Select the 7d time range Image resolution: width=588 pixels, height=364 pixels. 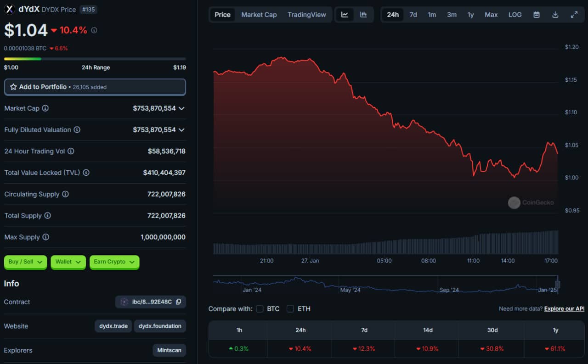click(413, 15)
